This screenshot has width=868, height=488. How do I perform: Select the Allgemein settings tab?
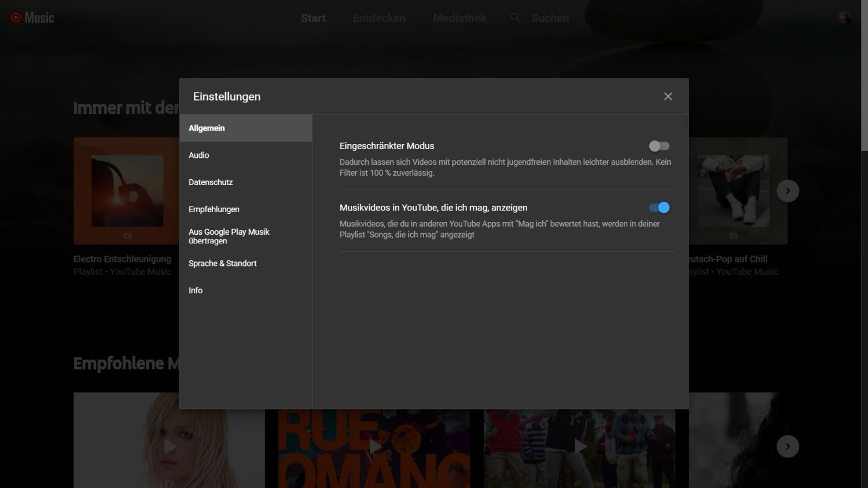245,128
